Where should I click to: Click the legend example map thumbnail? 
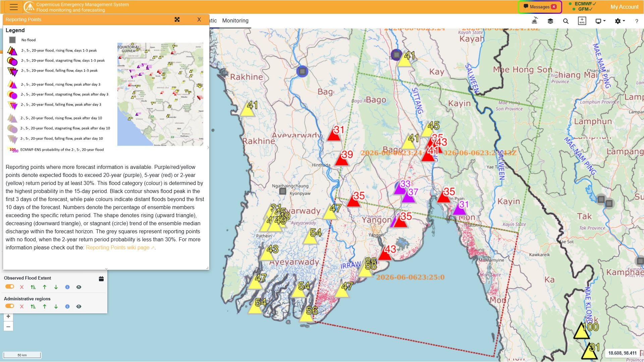(x=160, y=94)
